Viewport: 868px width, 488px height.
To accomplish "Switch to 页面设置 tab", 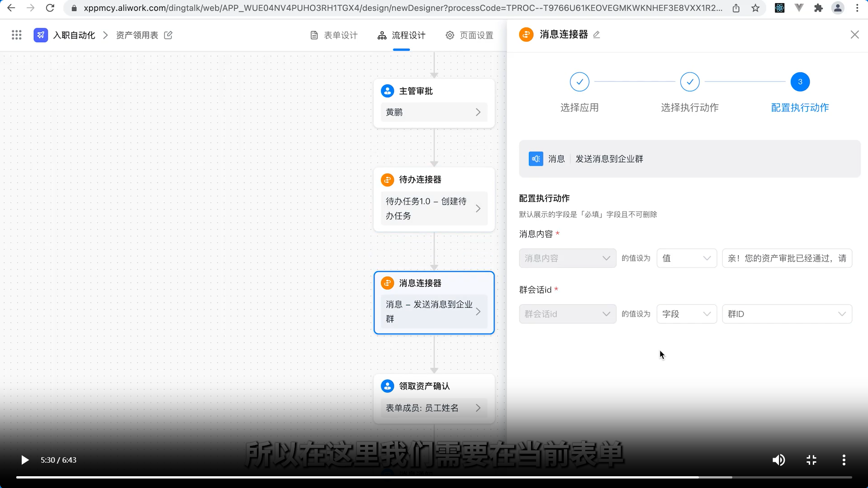I will click(470, 35).
